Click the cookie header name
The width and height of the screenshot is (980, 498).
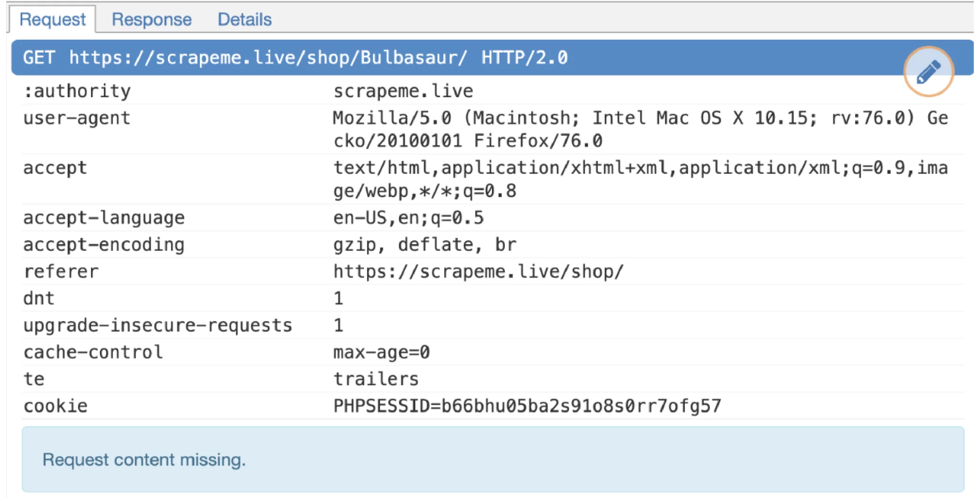pos(55,406)
